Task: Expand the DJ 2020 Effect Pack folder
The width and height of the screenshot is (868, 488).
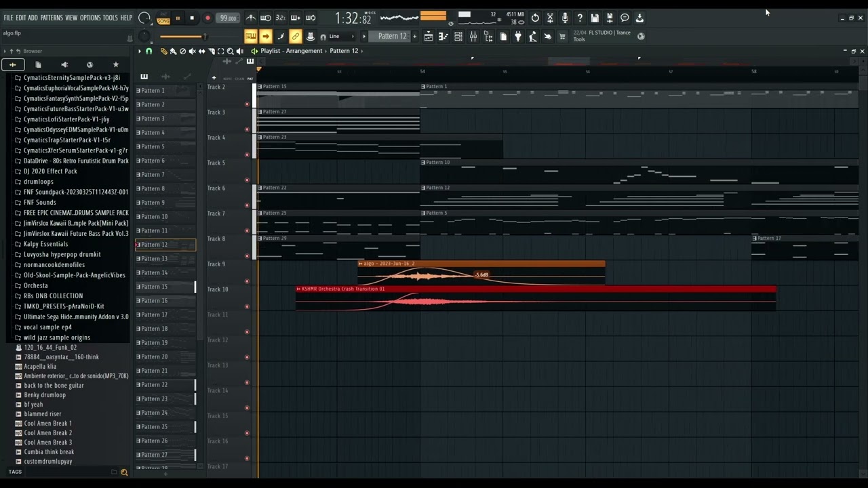Action: (46, 171)
